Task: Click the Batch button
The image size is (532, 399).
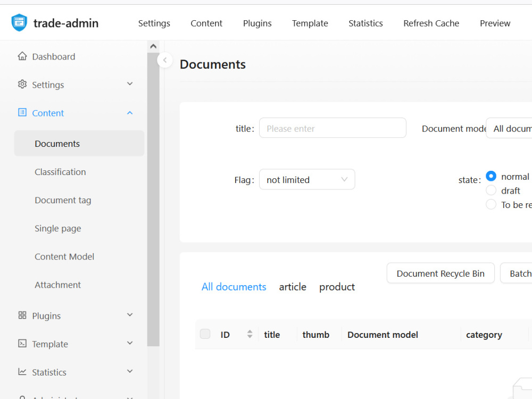Action: (516, 273)
